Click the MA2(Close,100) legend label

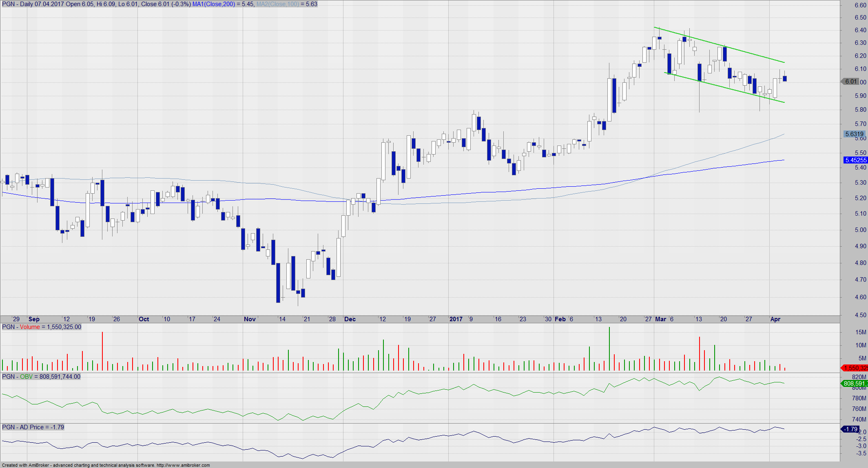coord(277,4)
